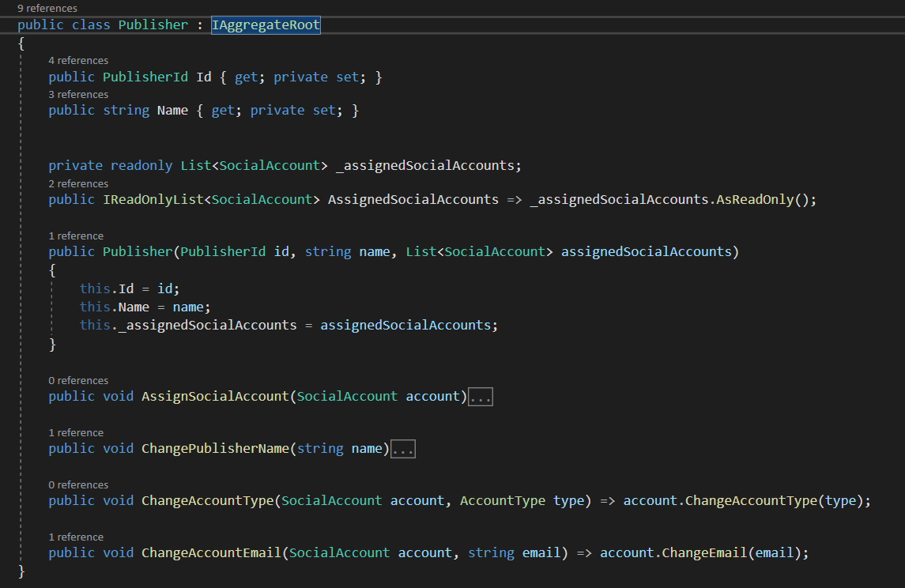The image size is (905, 588).
Task: Click assignedSocialAccounts parameter in constructor signature
Action: point(647,251)
